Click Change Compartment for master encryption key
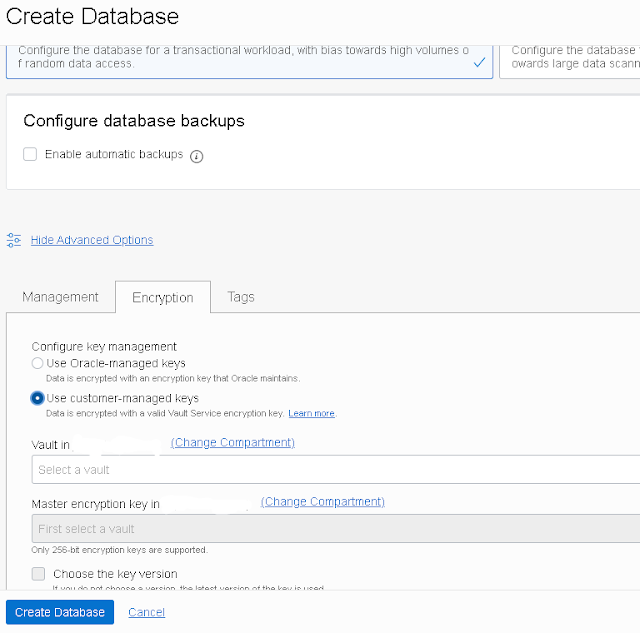This screenshot has height=633, width=640. click(323, 502)
